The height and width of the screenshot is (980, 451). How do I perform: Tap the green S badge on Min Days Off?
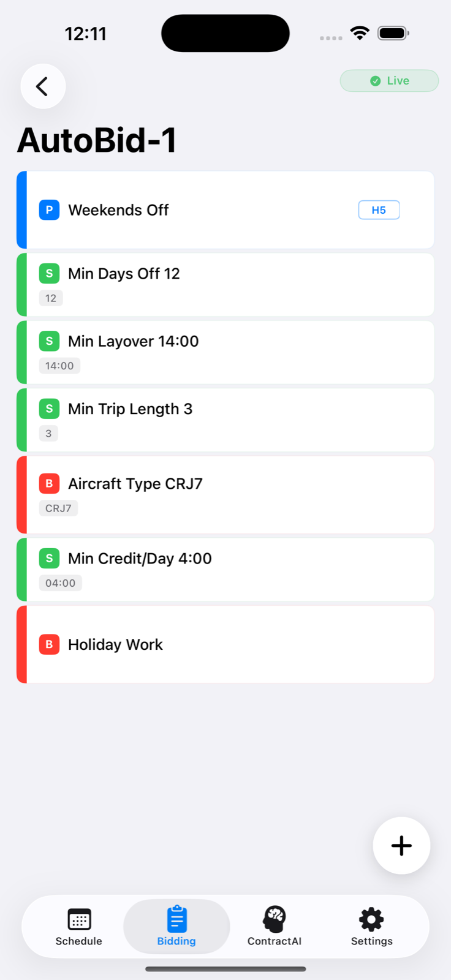tap(49, 273)
